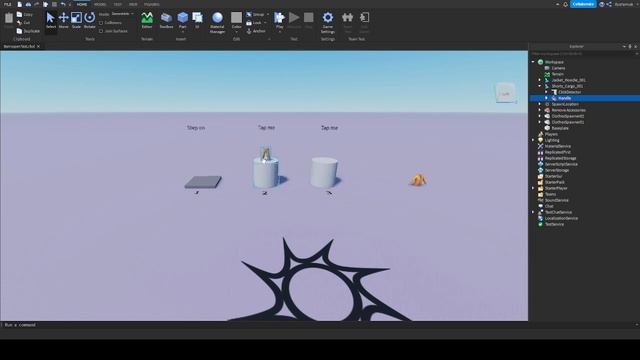Close the open place document tab
640x360 pixels.
pos(38,47)
